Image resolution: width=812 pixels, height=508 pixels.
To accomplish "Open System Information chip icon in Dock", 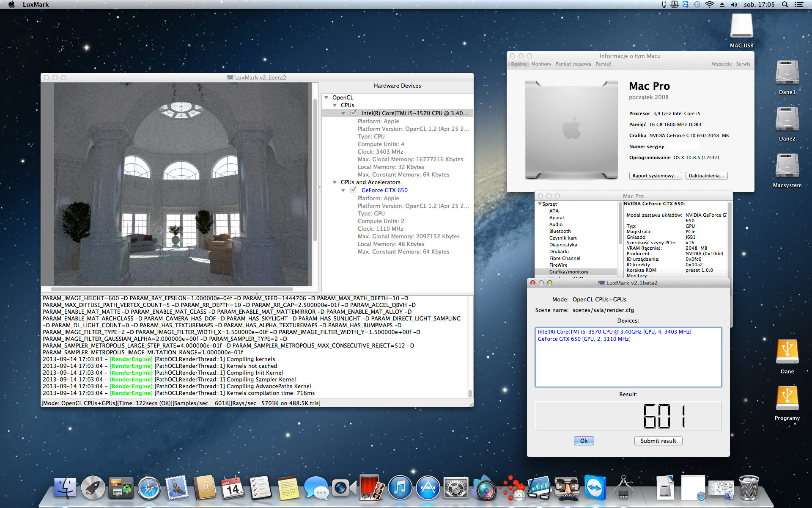I will [x=623, y=488].
